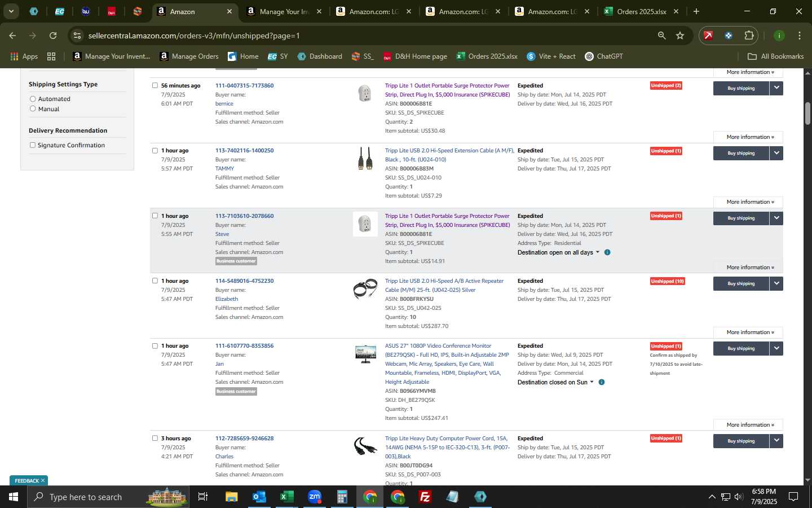This screenshot has width=812, height=508.
Task: Close the FEEDBACK tab with its X
Action: (x=42, y=480)
